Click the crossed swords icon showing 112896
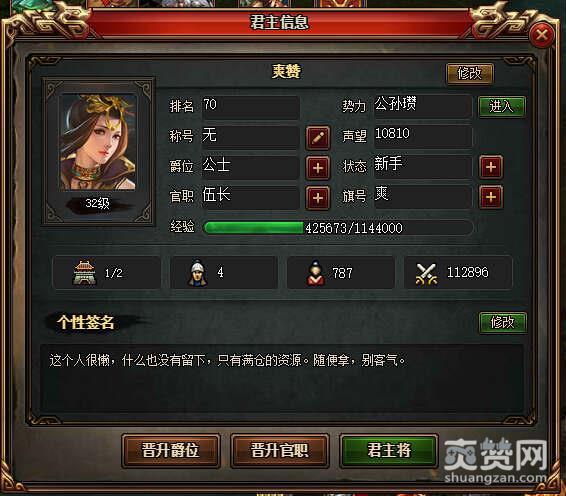Screen dimensions: 566x496 coord(426,274)
